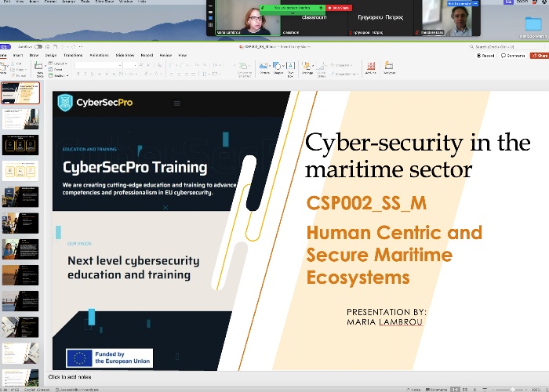
Task: Click the Normal view icon in status bar
Action: [455, 390]
